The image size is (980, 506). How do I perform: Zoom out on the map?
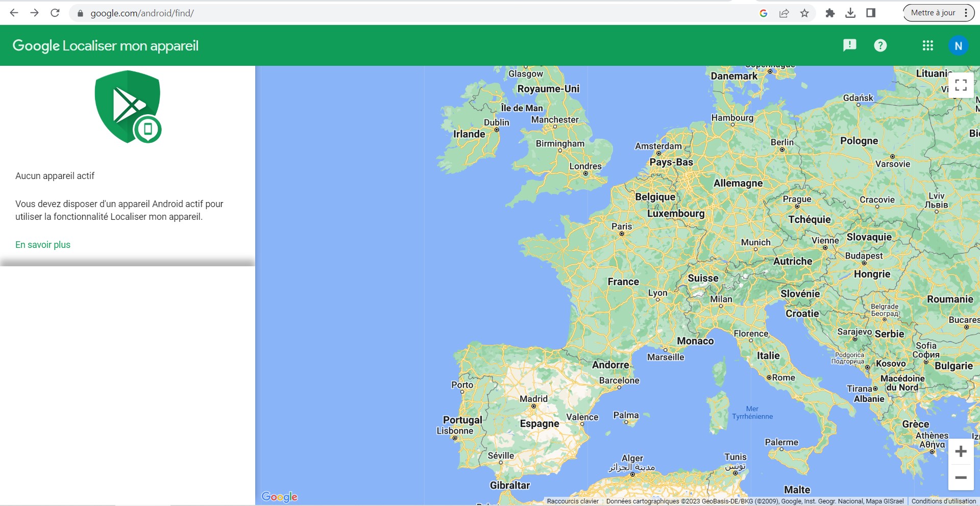point(961,478)
